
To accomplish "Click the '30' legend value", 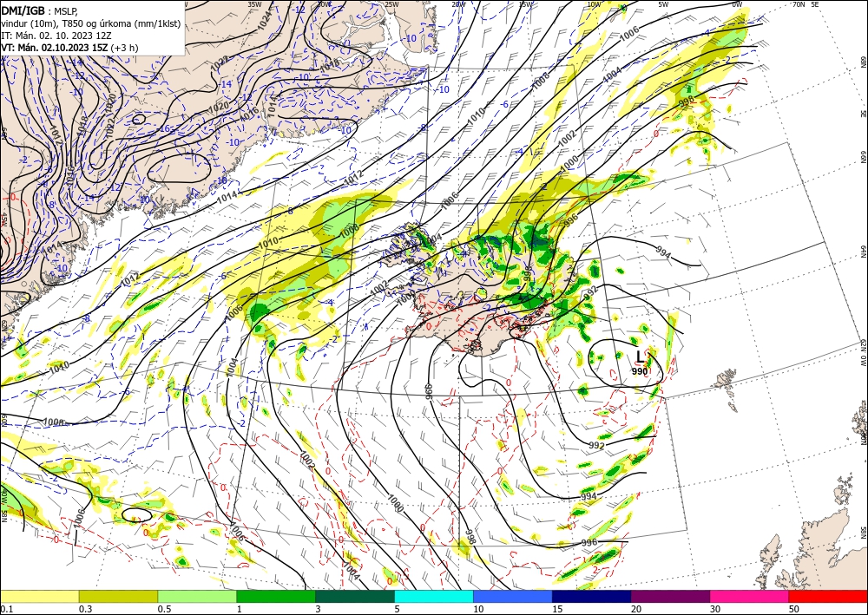I will (716, 609).
